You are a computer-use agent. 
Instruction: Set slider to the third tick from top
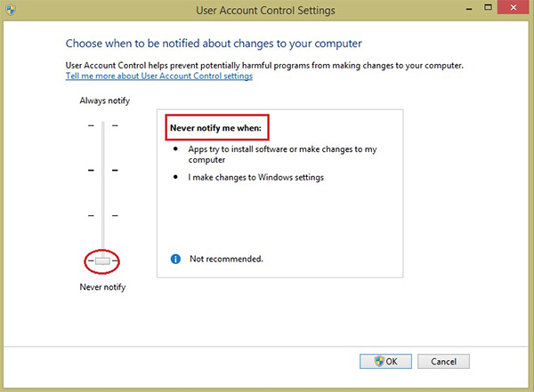tap(104, 216)
